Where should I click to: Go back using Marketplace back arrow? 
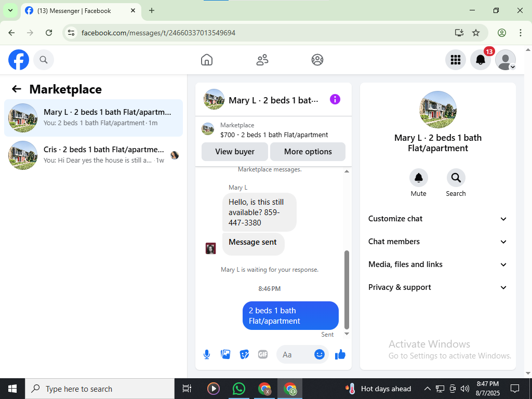click(x=16, y=89)
